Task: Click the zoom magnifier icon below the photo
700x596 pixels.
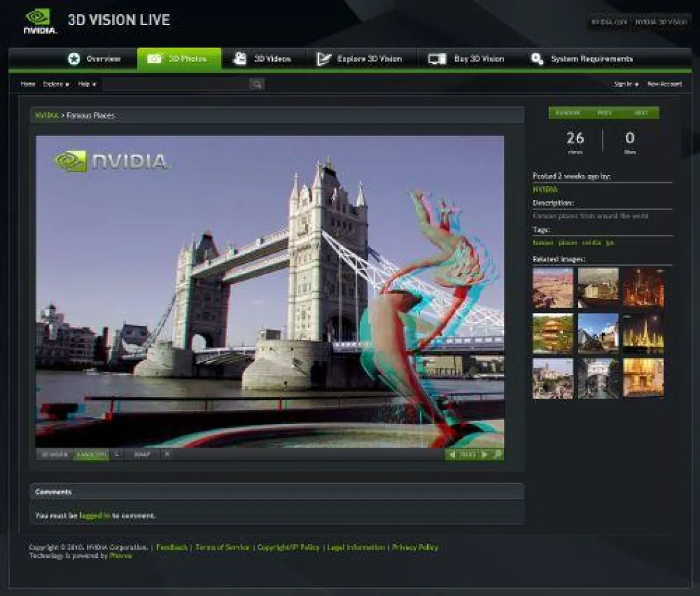Action: (x=497, y=455)
